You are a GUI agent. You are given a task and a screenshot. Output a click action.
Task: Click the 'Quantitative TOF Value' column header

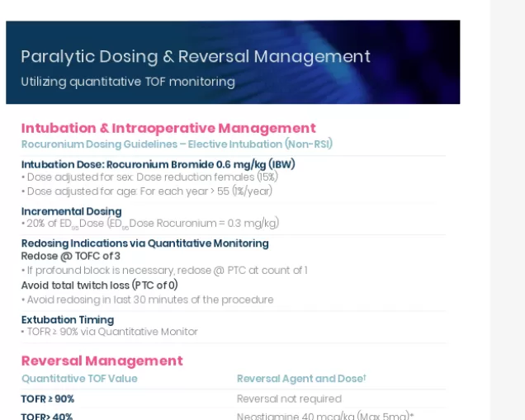[79, 379]
